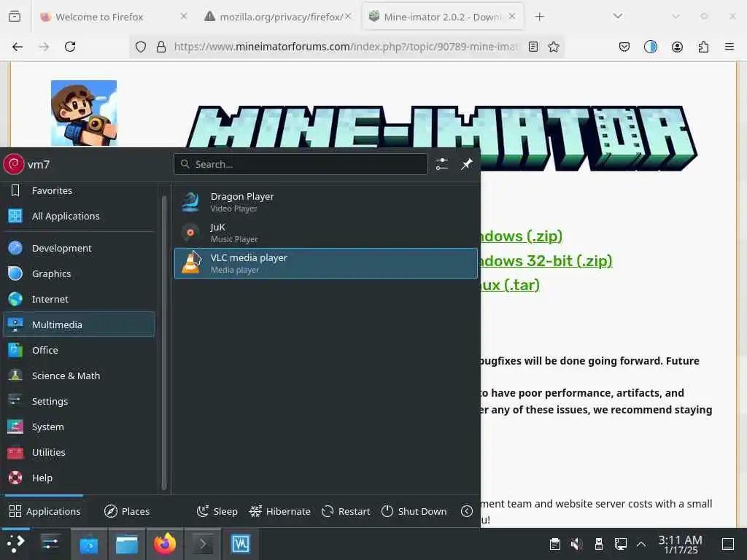Viewport: 747px width, 560px height.
Task: Click Firefox icon in taskbar
Action: [165, 544]
